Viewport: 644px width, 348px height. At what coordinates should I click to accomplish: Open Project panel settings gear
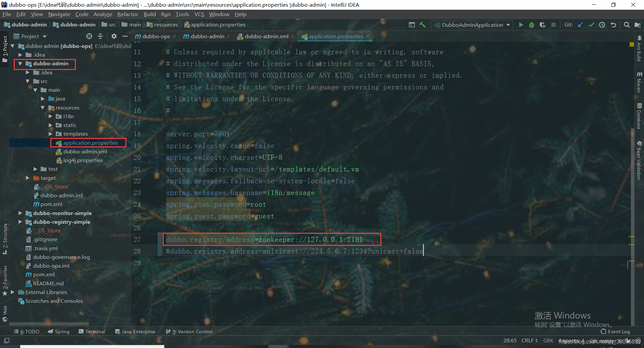[x=114, y=36]
